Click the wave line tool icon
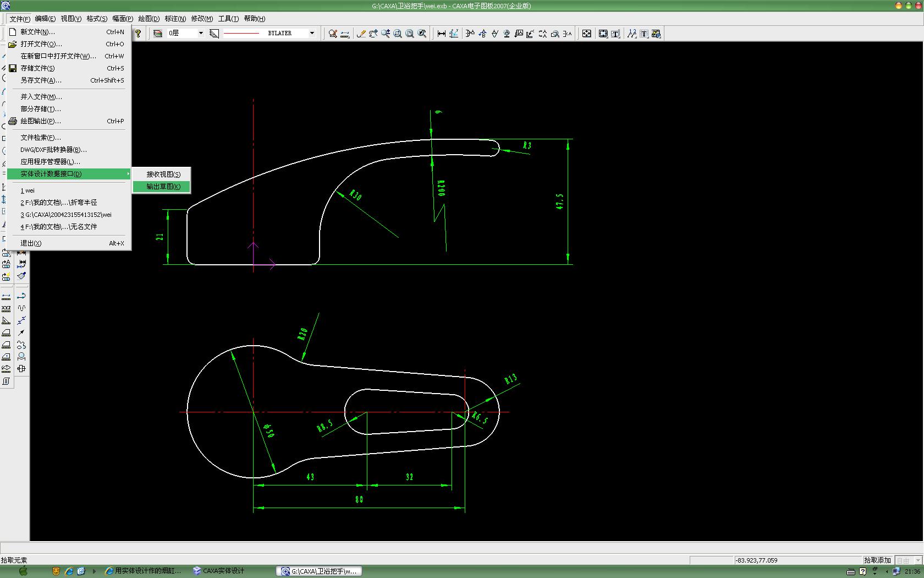Image resolution: width=924 pixels, height=578 pixels. (21, 308)
